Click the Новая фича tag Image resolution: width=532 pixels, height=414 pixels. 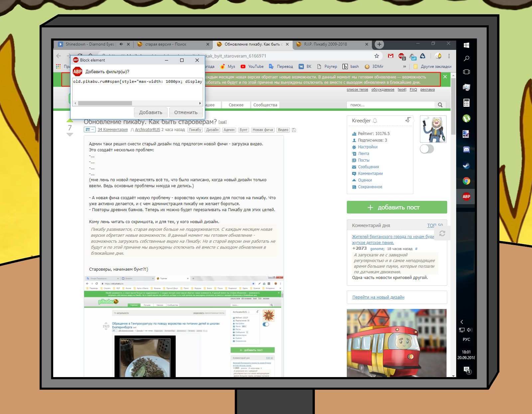tap(263, 130)
